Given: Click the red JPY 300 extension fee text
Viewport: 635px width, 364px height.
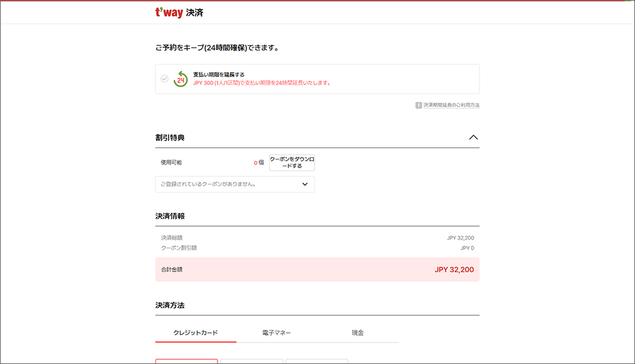Looking at the screenshot, I should click(262, 83).
